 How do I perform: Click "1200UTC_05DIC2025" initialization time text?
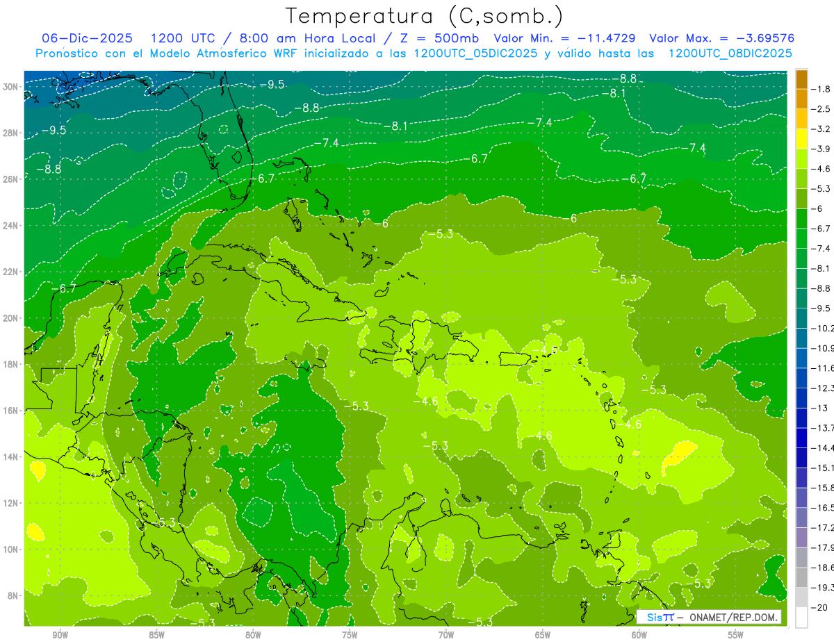tap(475, 53)
